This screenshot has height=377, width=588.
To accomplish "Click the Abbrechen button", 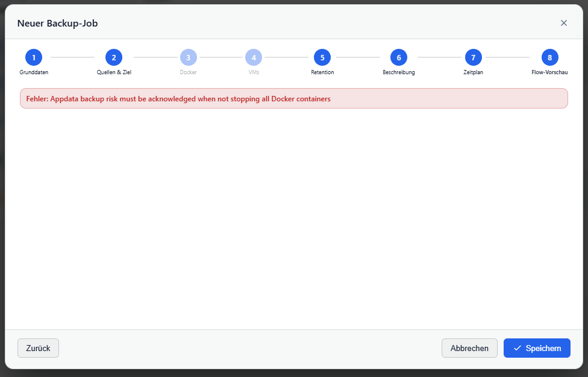I will 469,348.
